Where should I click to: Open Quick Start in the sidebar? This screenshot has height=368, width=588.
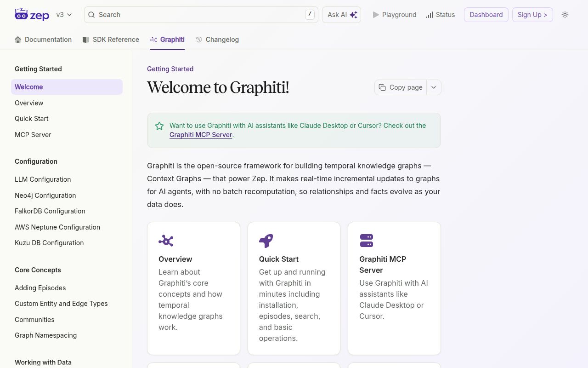pos(67,119)
